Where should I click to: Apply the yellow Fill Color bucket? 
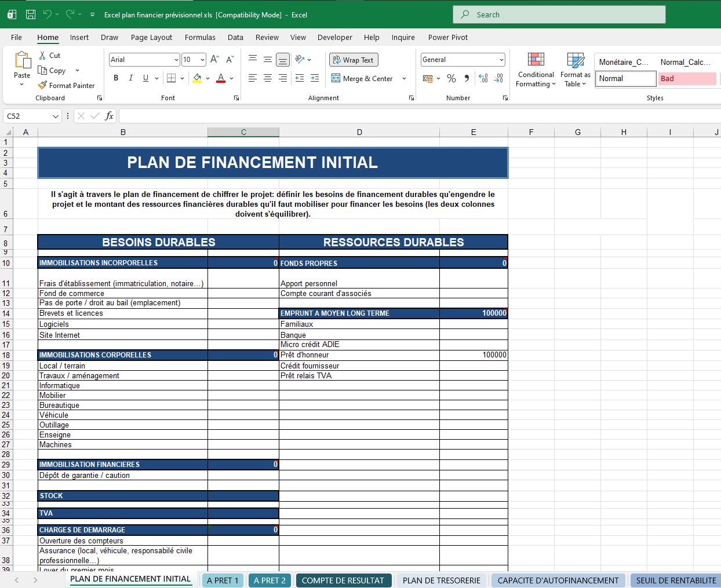click(197, 78)
